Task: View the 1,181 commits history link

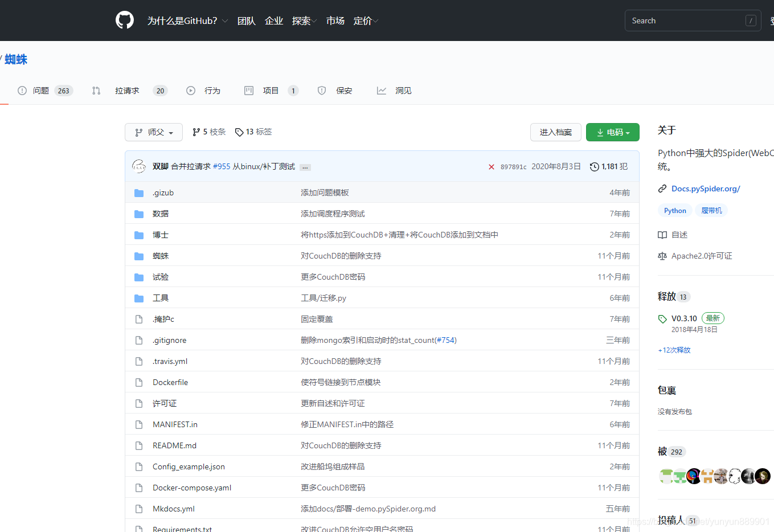Action: tap(609, 166)
